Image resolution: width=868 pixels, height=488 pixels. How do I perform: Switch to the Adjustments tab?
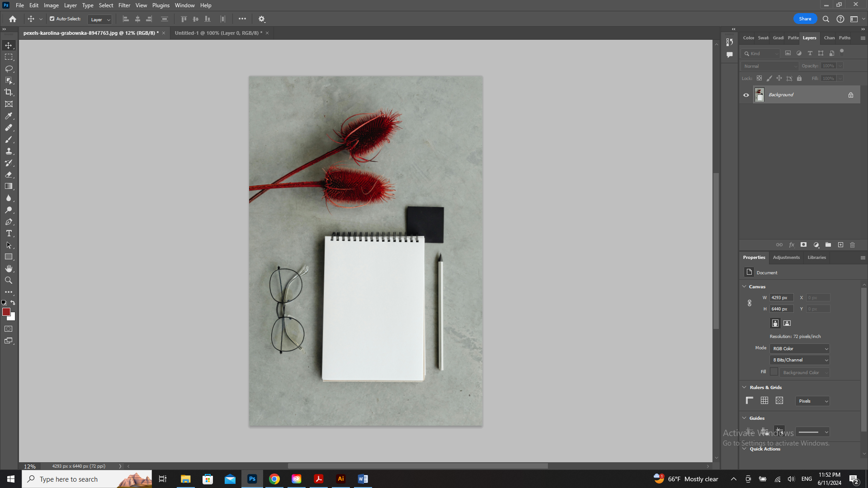pyautogui.click(x=786, y=258)
